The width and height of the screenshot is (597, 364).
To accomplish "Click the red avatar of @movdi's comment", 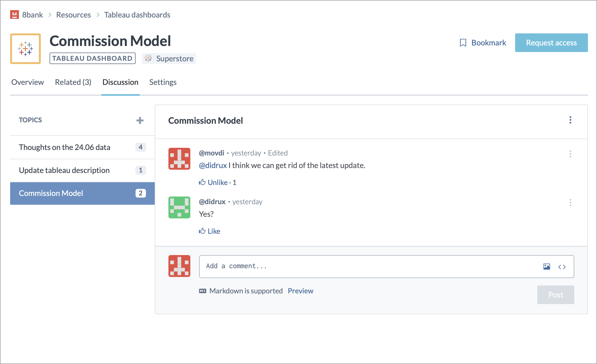I will (x=179, y=159).
